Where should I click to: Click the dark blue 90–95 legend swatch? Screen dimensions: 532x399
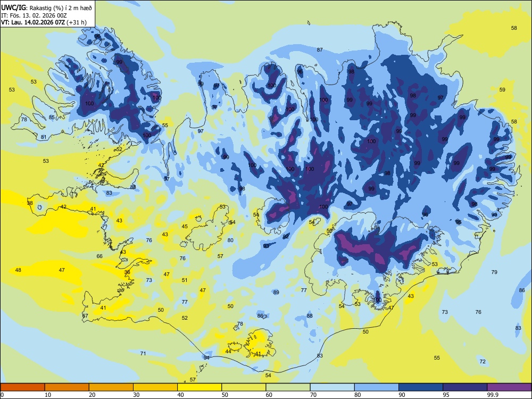pos(421,387)
